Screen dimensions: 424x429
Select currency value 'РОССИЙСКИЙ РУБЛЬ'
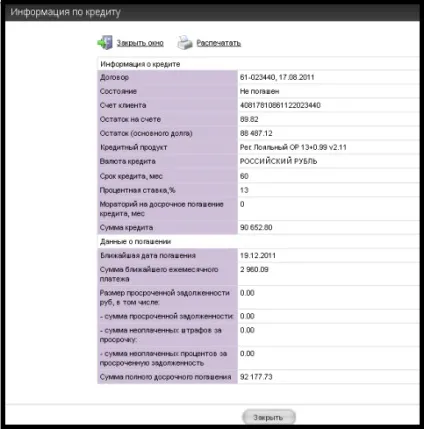(x=279, y=161)
